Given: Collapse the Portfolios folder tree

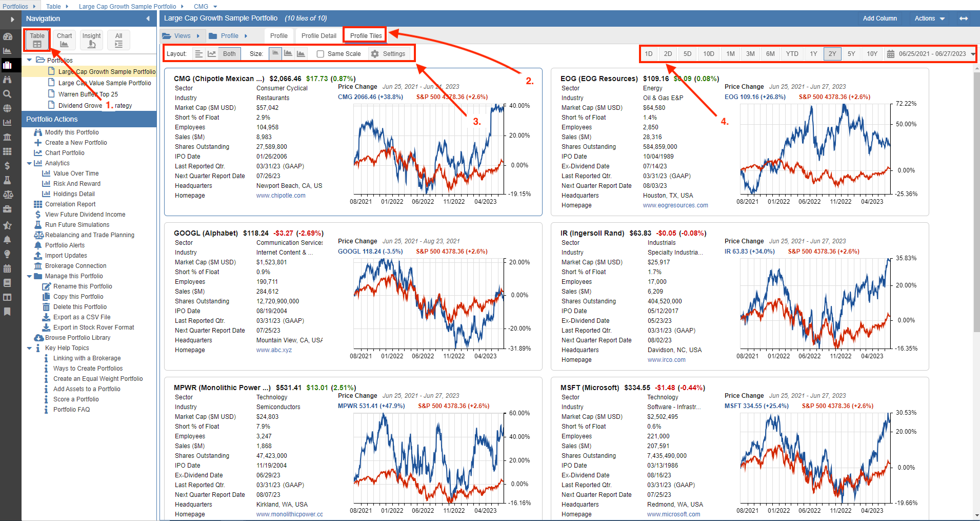Looking at the screenshot, I should (29, 60).
